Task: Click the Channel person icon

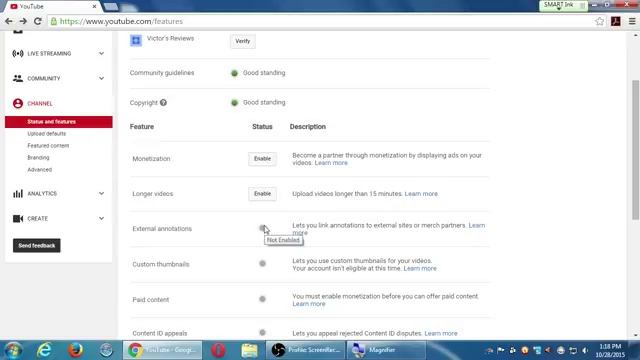Action: pos(18,103)
